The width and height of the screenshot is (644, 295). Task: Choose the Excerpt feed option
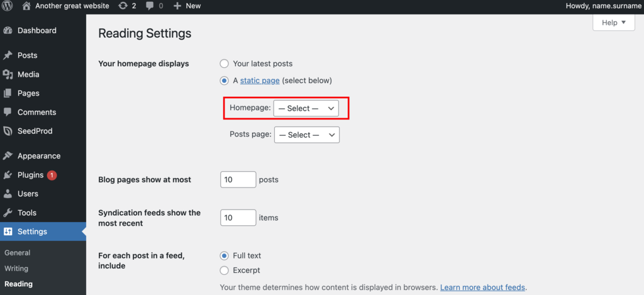coord(225,270)
